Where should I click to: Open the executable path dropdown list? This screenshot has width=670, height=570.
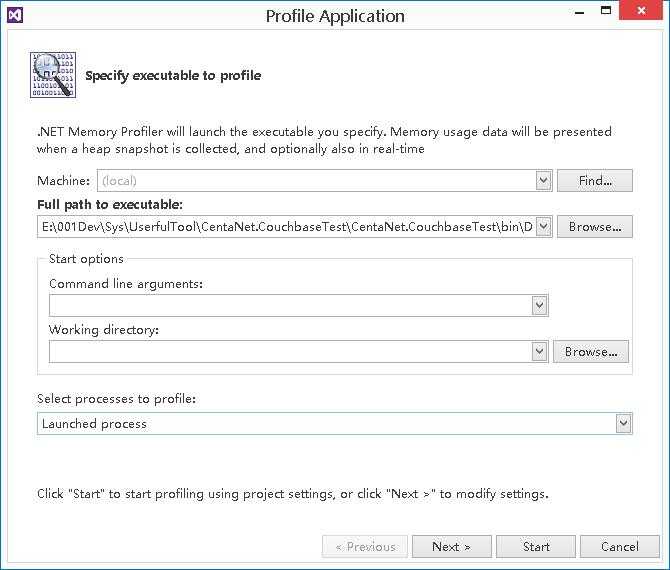click(x=543, y=227)
